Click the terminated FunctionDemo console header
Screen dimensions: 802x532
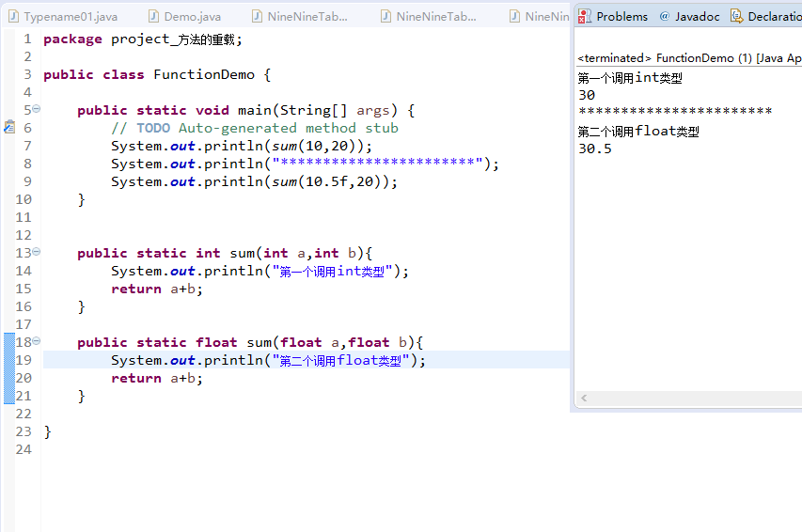click(x=689, y=58)
